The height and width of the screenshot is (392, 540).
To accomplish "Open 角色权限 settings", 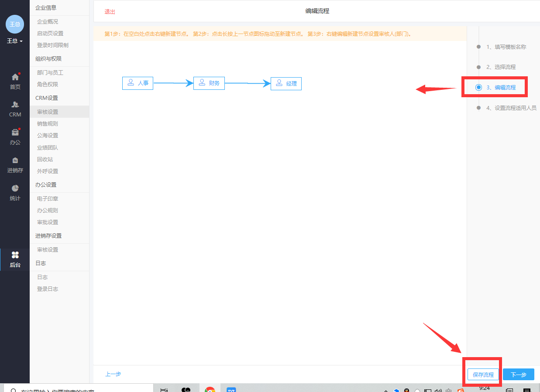I will 48,85.
